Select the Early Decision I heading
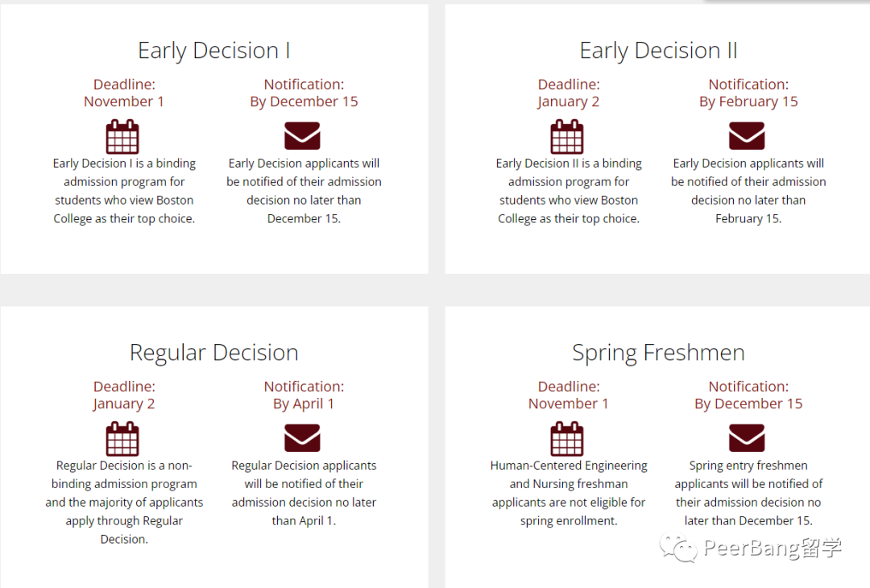This screenshot has height=588, width=870. pyautogui.click(x=214, y=51)
